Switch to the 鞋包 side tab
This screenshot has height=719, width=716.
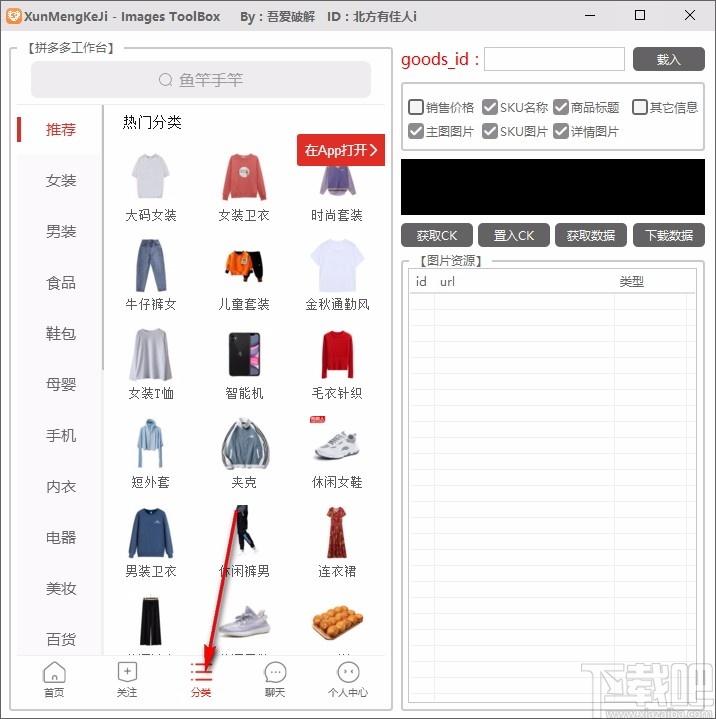click(61, 333)
